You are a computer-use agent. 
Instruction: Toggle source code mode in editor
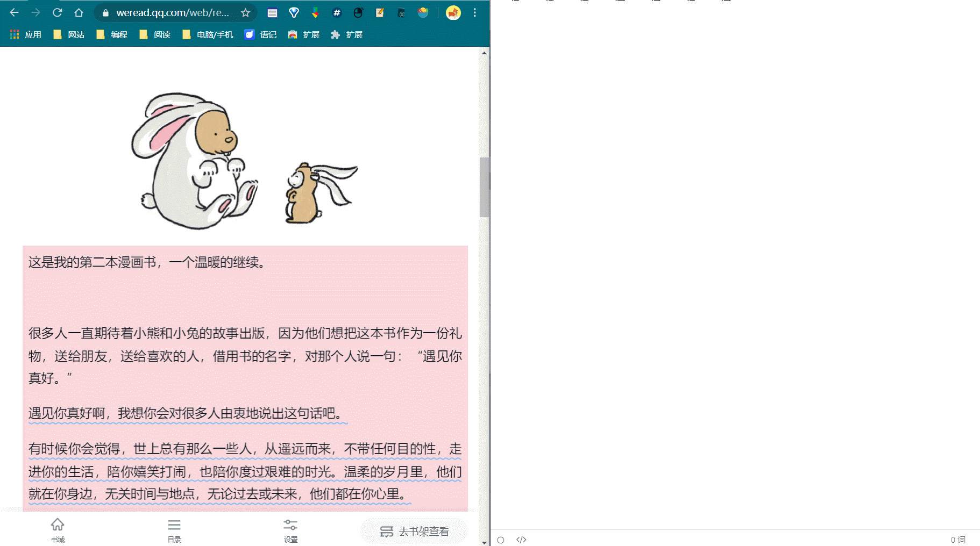click(x=521, y=540)
